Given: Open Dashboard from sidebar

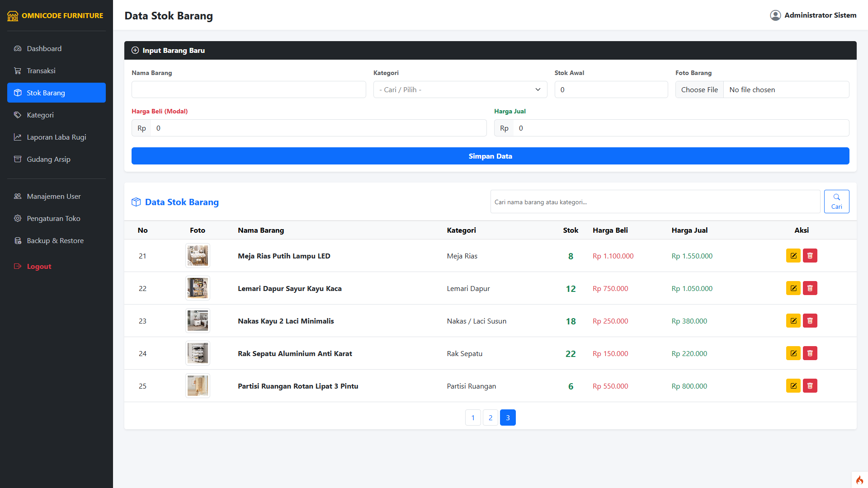Looking at the screenshot, I should (x=44, y=48).
